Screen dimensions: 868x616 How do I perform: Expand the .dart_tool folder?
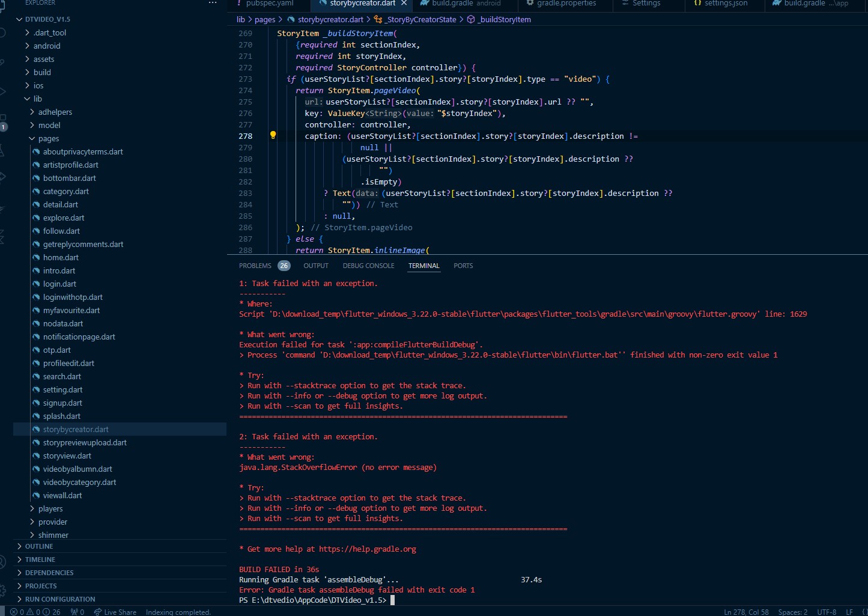(x=27, y=32)
